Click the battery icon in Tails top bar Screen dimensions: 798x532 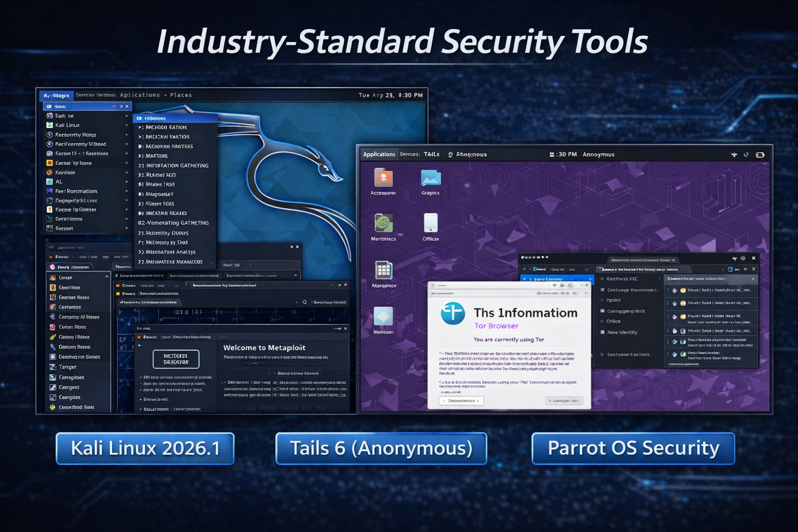click(760, 155)
